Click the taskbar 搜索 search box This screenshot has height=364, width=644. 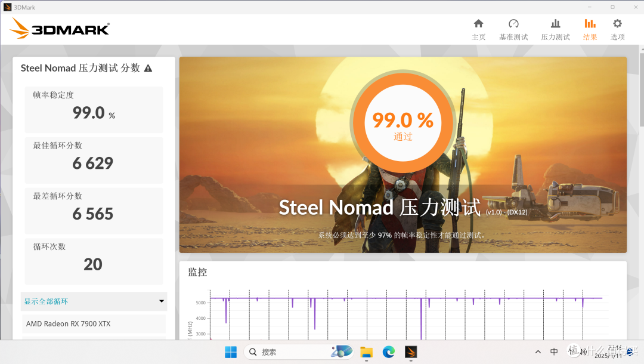(299, 352)
